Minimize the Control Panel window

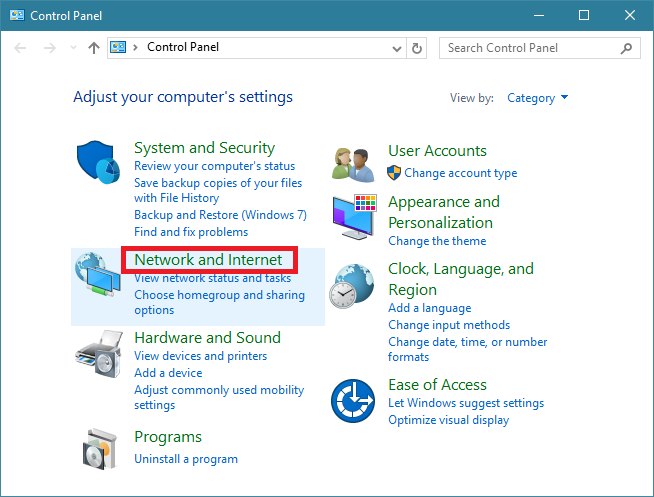click(x=539, y=15)
